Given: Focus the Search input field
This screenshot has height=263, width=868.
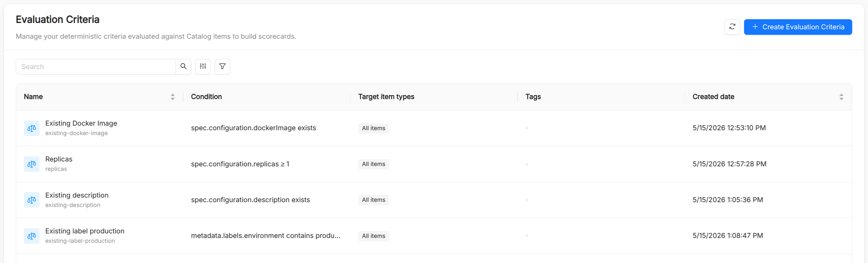Looking at the screenshot, I should [96, 66].
